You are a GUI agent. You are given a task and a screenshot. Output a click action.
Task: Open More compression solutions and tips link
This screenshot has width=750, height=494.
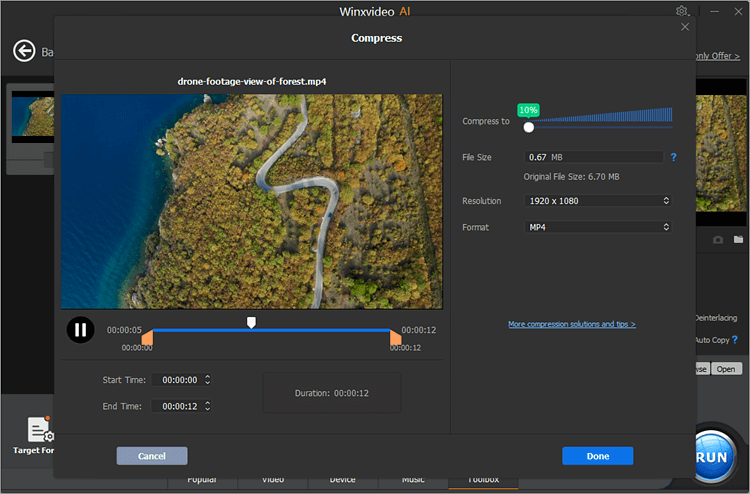point(571,324)
